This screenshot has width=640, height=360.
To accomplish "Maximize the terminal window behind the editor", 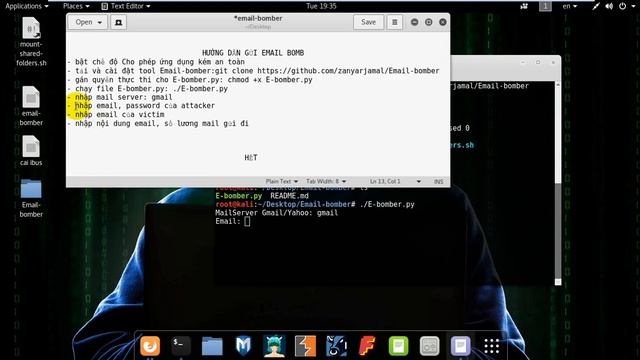I will pos(538,62).
